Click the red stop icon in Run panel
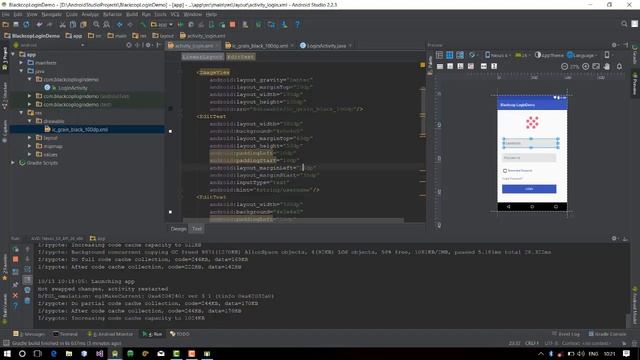Screen dimensions: 640x360 tap(16, 259)
